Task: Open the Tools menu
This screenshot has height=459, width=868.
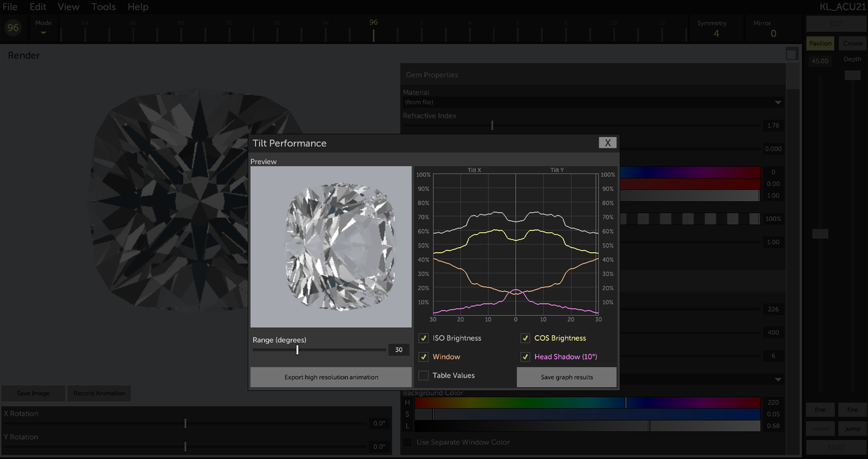Action: (x=103, y=7)
